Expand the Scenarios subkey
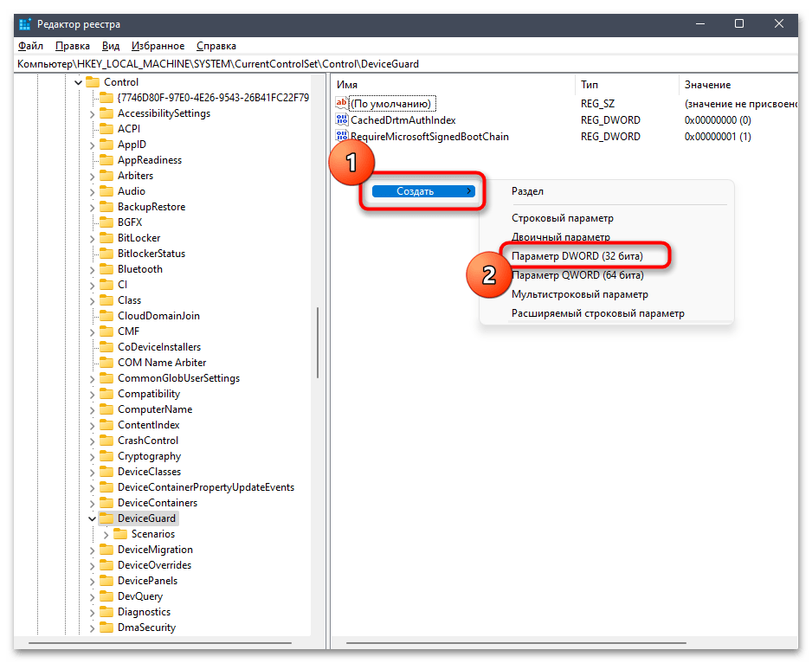Viewport: 812px width, 663px height. tap(106, 535)
